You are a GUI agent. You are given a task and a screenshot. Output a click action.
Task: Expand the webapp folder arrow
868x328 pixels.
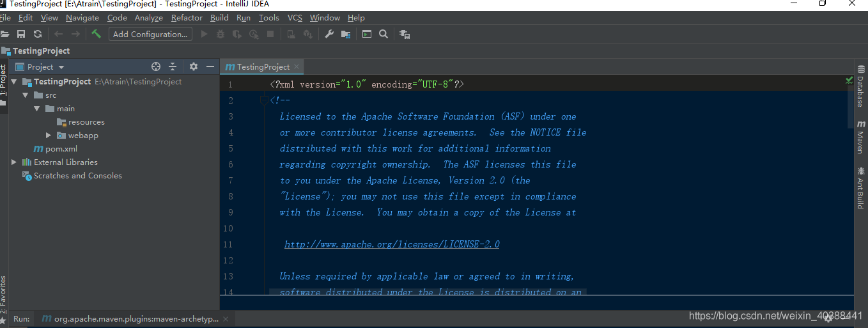click(x=49, y=136)
